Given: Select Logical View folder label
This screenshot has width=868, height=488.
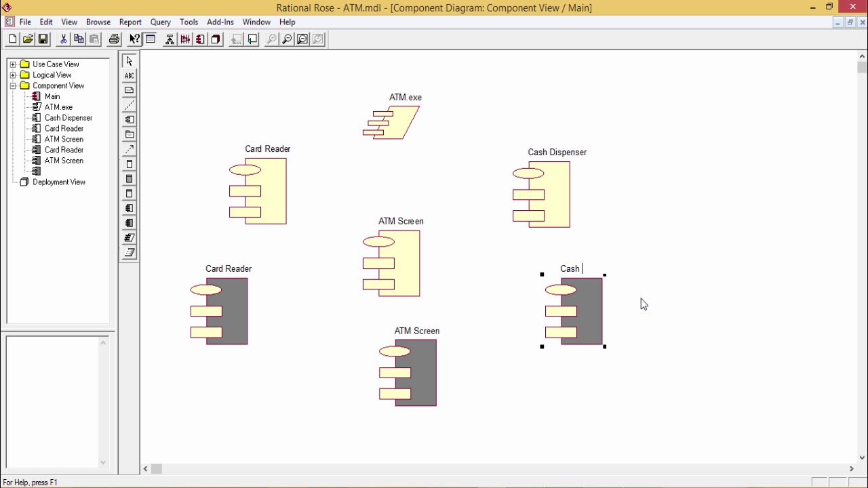Looking at the screenshot, I should click(52, 75).
